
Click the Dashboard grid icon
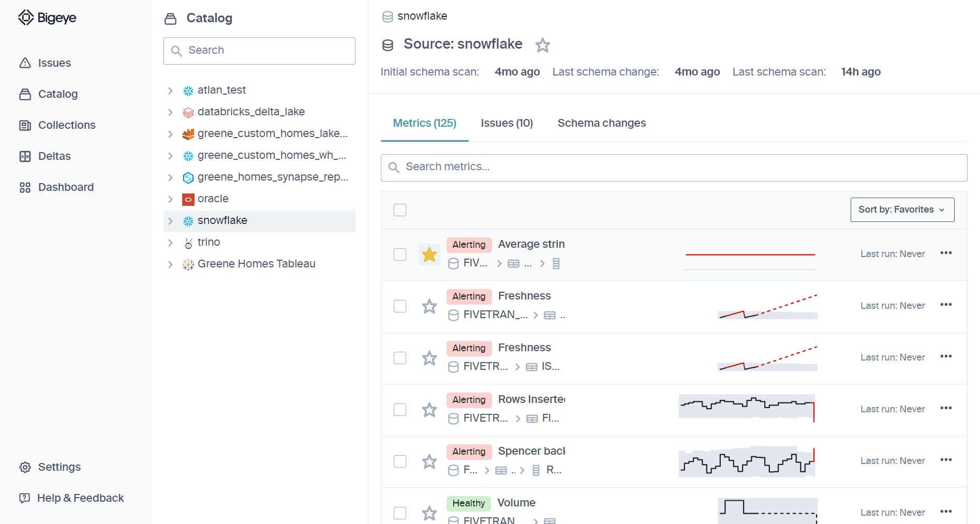[25, 187]
